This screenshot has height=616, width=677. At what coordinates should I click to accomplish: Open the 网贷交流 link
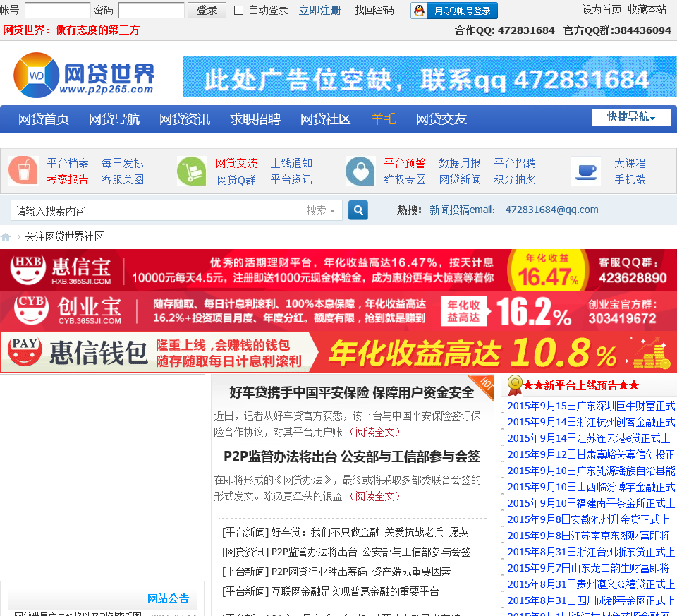click(236, 163)
